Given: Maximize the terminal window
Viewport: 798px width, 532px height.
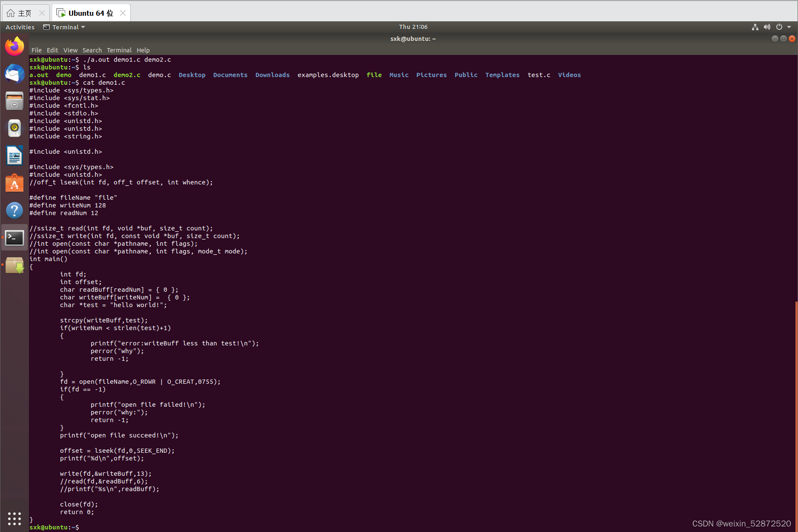Looking at the screenshot, I should 783,39.
